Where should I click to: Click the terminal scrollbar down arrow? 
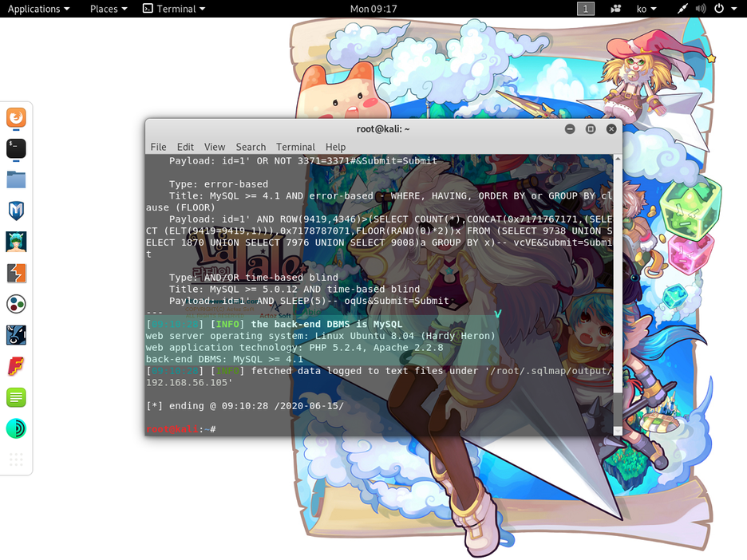point(618,431)
